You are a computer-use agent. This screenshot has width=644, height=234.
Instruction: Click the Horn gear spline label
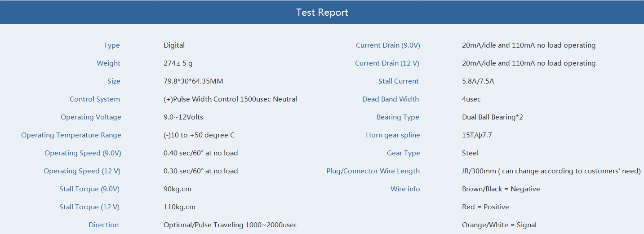click(x=393, y=135)
